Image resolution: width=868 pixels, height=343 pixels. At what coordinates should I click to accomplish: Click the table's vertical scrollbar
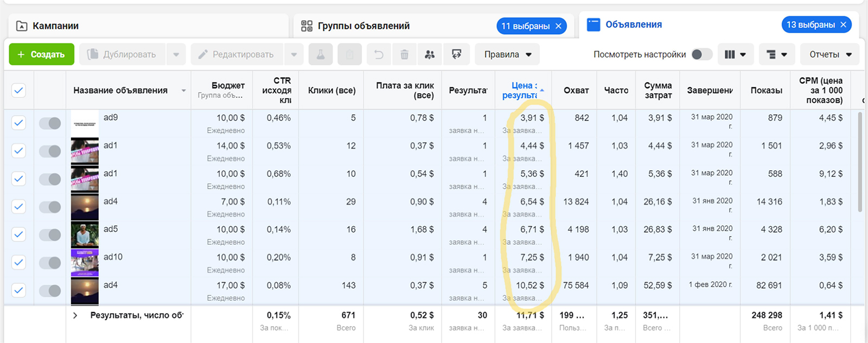tap(859, 163)
